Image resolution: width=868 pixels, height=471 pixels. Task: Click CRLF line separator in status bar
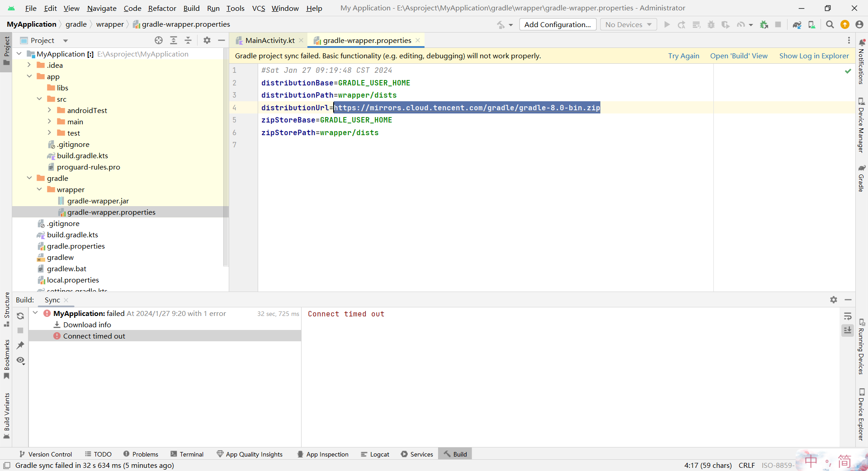746,465
